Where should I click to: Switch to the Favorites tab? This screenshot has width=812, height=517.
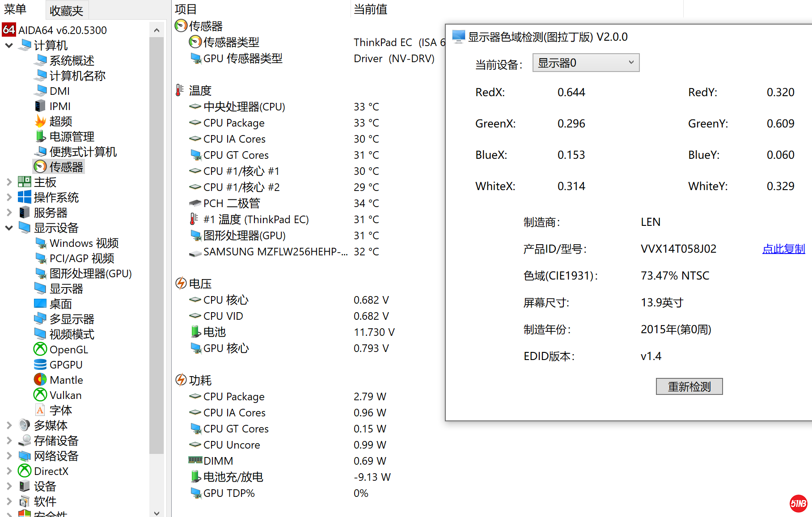[x=67, y=10]
